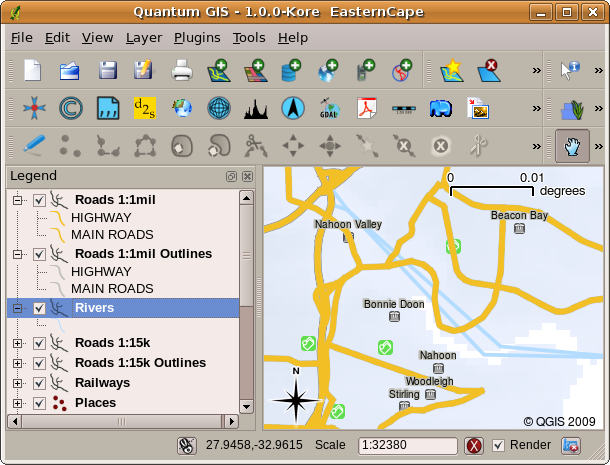
Task: Click the Print Composer printer icon
Action: [x=181, y=70]
